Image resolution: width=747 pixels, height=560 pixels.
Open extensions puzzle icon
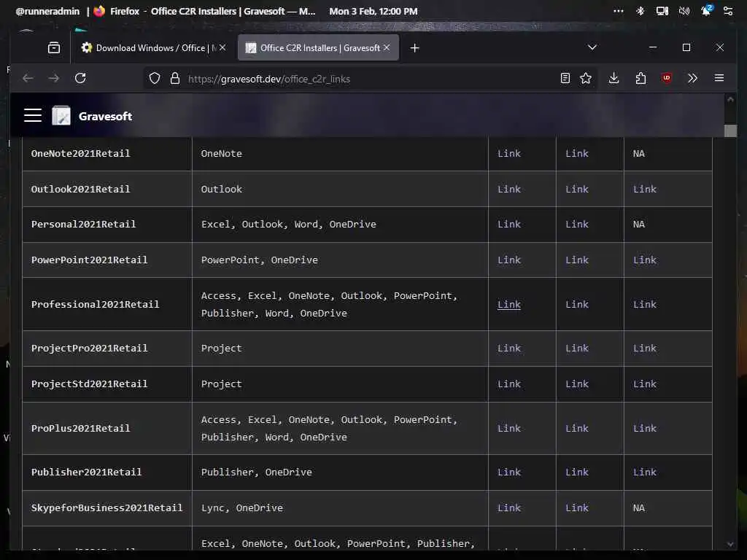640,78
